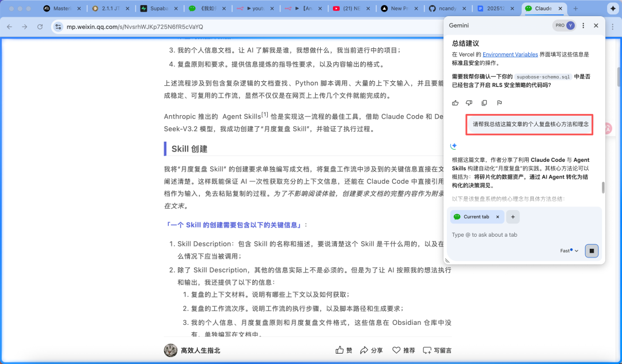Click the 高效人生指北 author avatar

(170, 350)
